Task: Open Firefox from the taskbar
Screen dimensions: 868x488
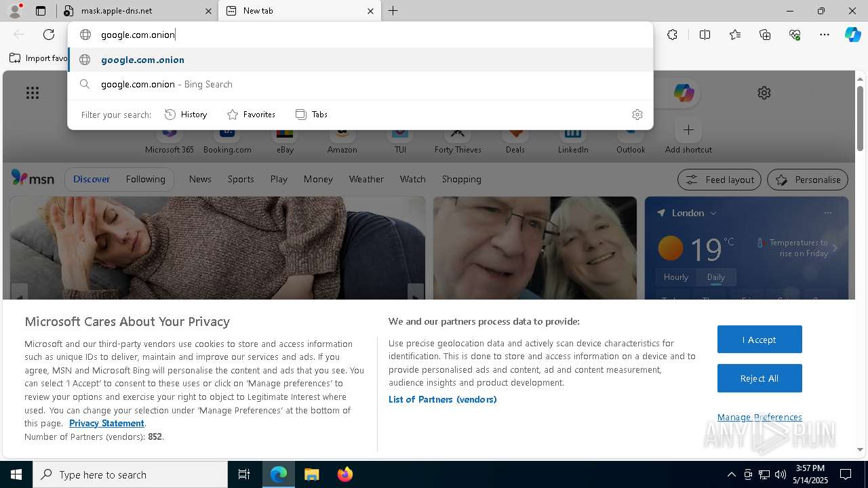Action: pos(344,474)
